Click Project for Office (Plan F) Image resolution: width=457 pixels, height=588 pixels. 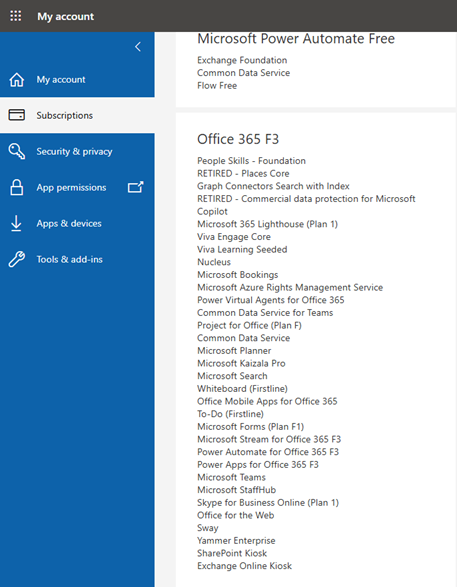tap(249, 326)
